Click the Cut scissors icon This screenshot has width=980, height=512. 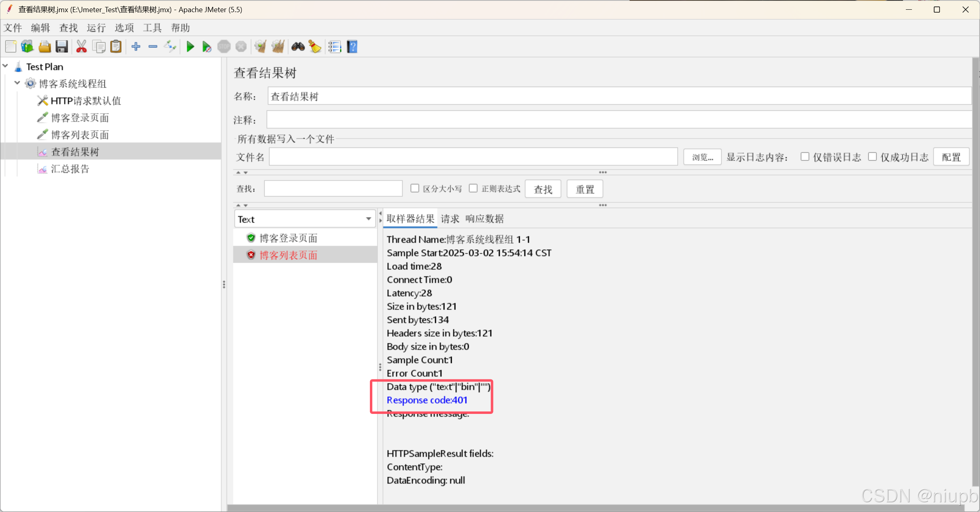(x=81, y=47)
